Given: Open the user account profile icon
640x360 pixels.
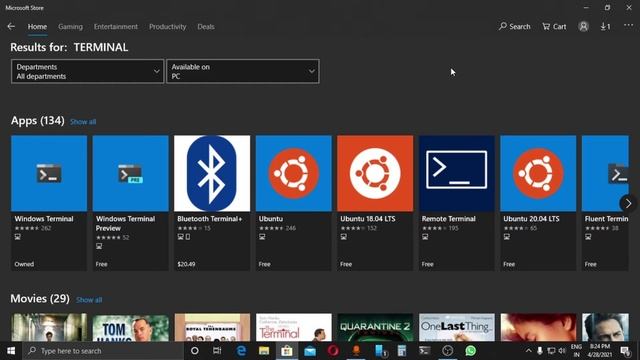Looking at the screenshot, I should 583,27.
